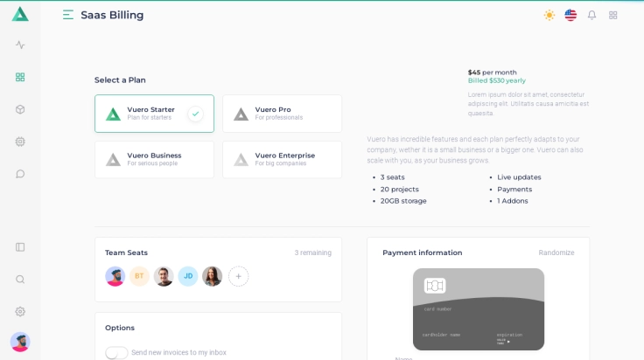Viewport: 644px width, 360px height.
Task: Collapse the sidebar with hamburger menu icon
Action: (68, 15)
